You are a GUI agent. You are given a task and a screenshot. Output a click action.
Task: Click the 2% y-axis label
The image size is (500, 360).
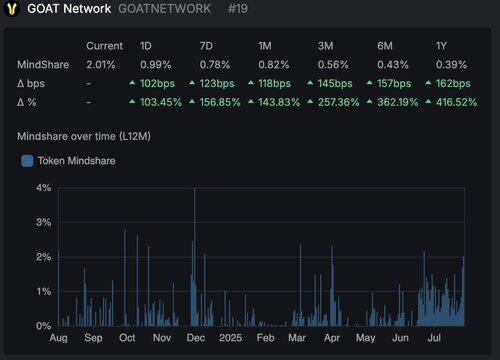click(x=44, y=257)
